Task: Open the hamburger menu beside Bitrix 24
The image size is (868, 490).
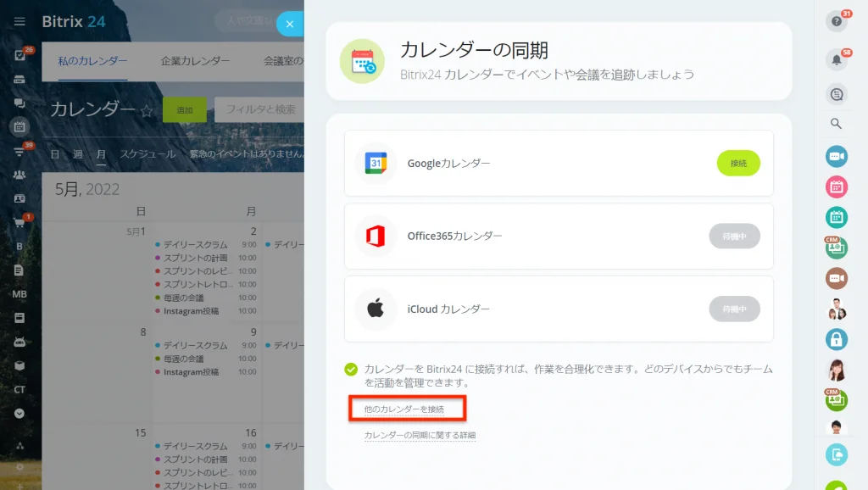Action: [19, 21]
